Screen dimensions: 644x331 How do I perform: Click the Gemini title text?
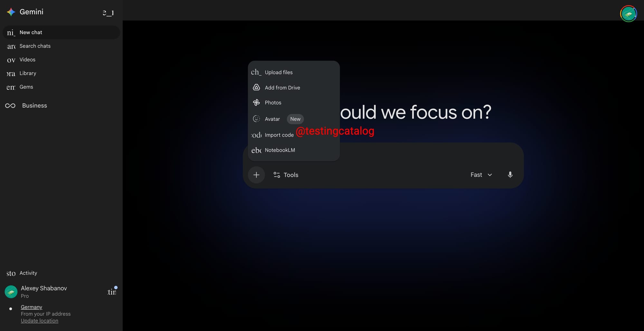(x=31, y=12)
